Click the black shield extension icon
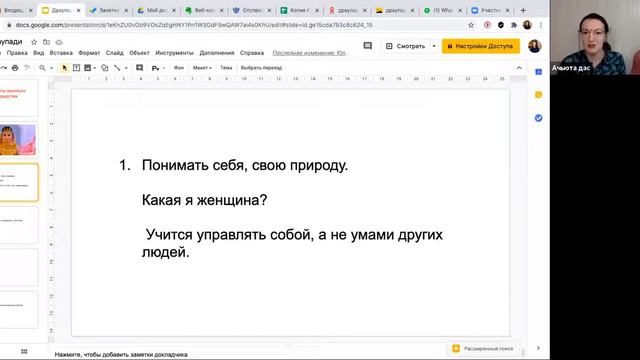 pos(501,25)
